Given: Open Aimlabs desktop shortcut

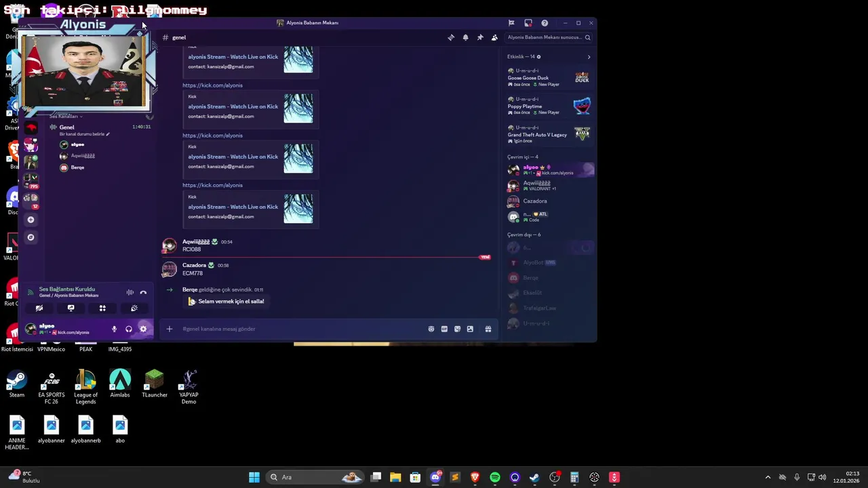Looking at the screenshot, I should pyautogui.click(x=120, y=384).
